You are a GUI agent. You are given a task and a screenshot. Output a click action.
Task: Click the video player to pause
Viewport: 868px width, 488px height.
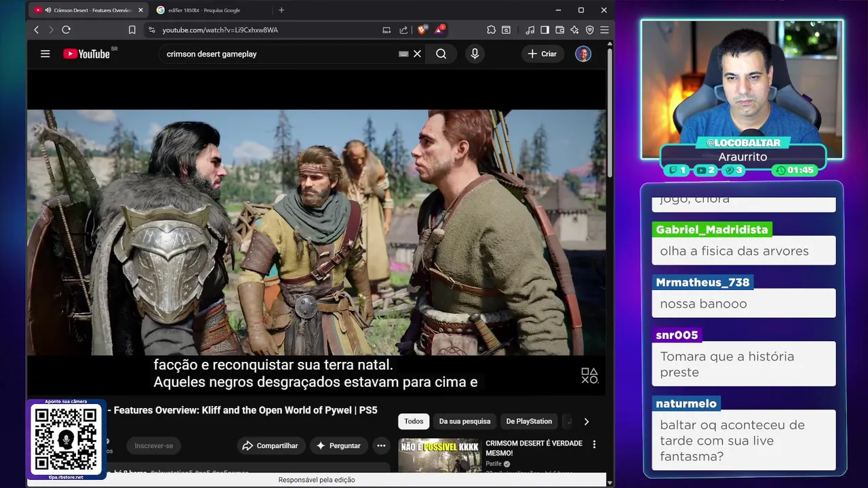316,232
